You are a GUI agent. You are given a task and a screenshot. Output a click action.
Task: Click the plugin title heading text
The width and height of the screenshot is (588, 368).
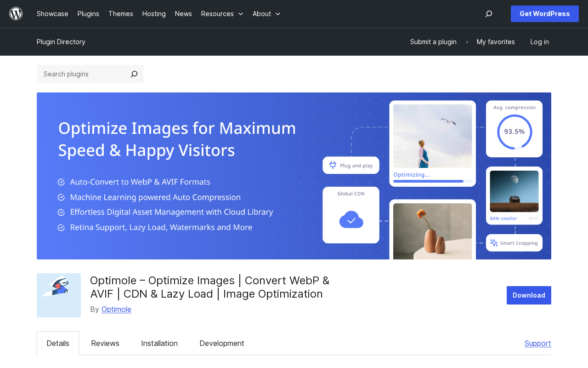210,287
